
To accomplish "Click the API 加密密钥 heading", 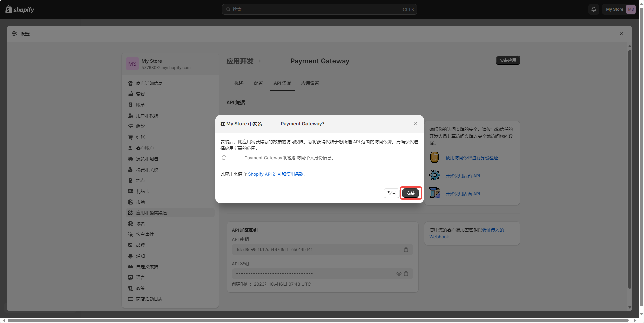I will (x=245, y=230).
